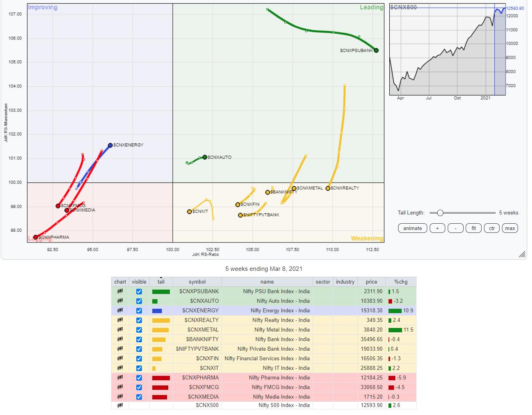
Task: Adjust the Tail Length slider
Action: click(440, 213)
